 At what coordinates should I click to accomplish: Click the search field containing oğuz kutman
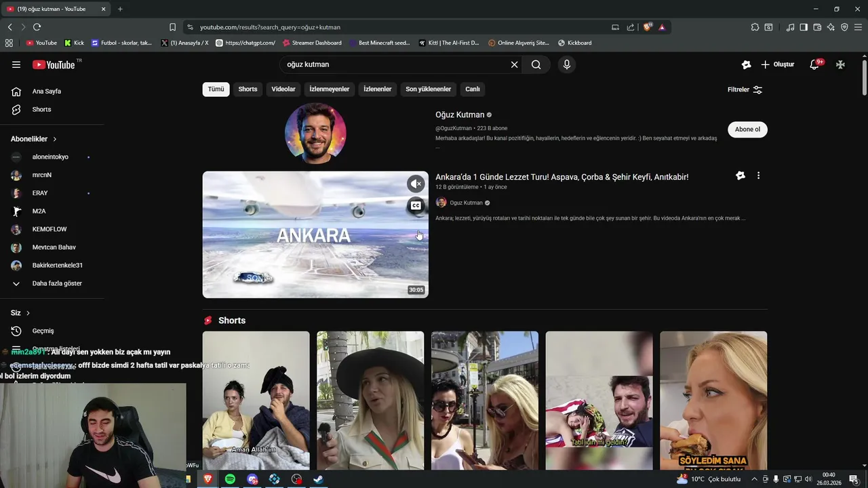[395, 64]
